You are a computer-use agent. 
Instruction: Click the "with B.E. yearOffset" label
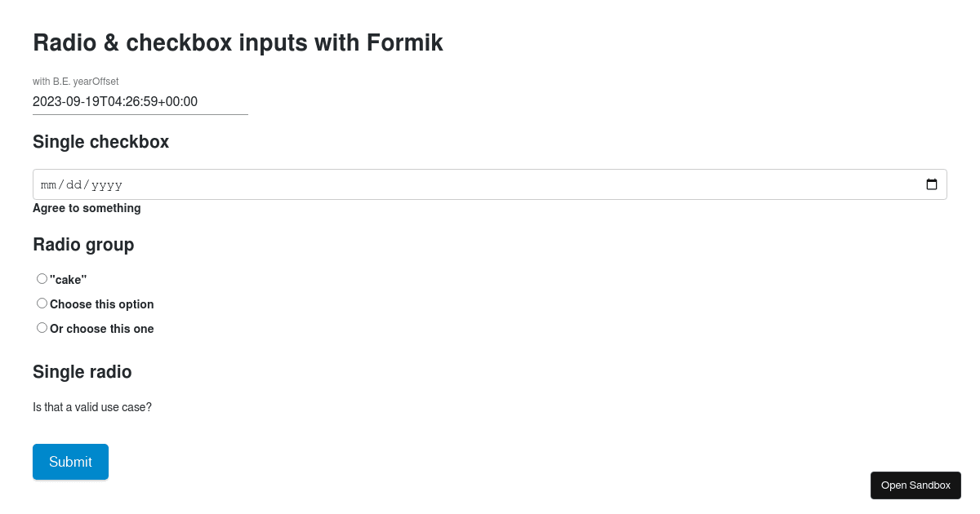pos(75,81)
